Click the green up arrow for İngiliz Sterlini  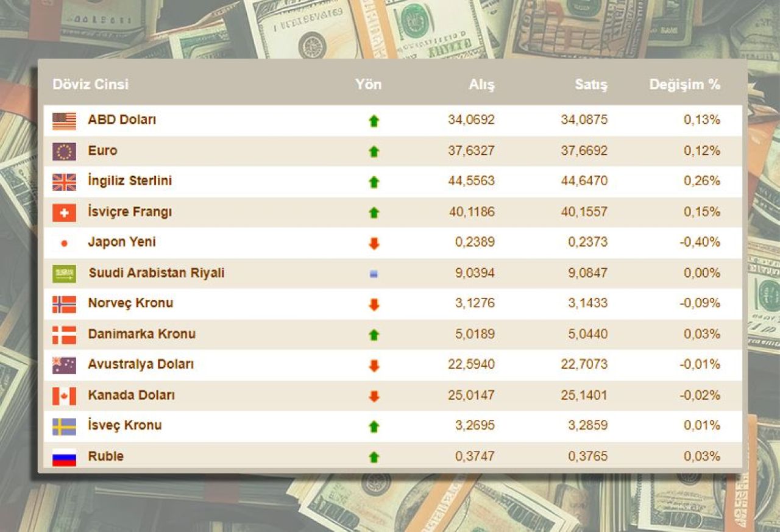click(374, 182)
